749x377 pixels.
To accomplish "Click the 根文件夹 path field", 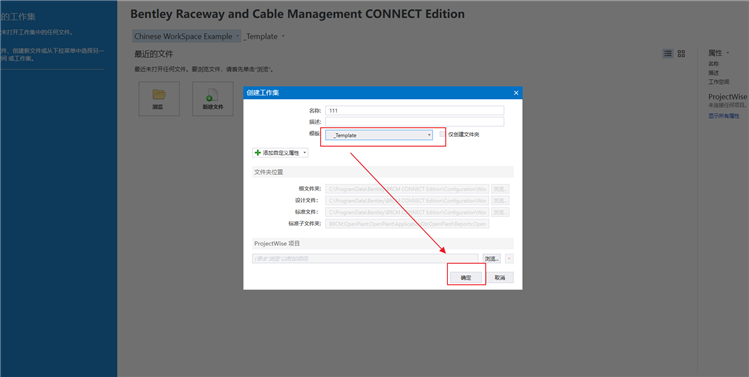I will tap(407, 189).
